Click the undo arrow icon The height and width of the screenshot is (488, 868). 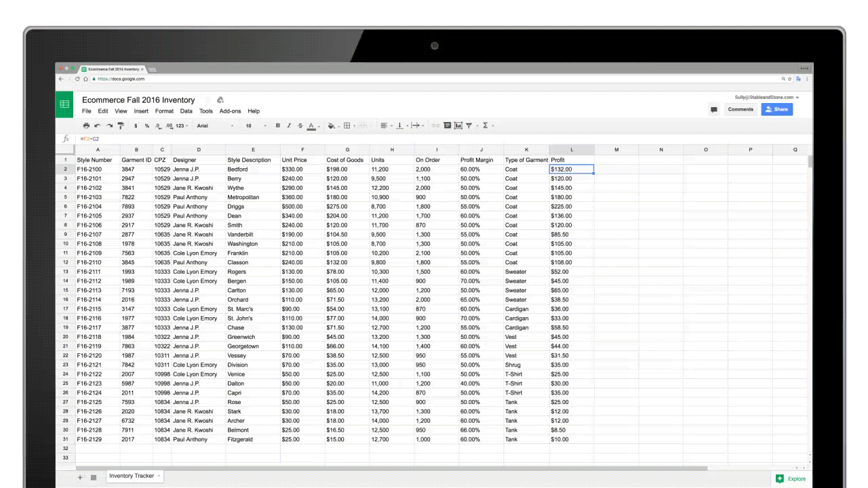tap(98, 125)
